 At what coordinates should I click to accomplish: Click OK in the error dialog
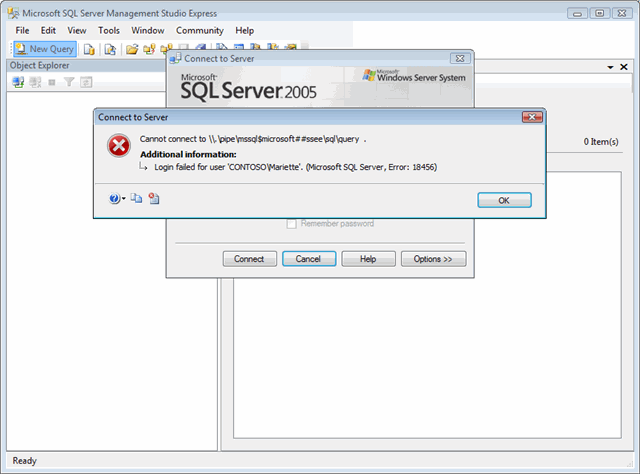pos(504,200)
